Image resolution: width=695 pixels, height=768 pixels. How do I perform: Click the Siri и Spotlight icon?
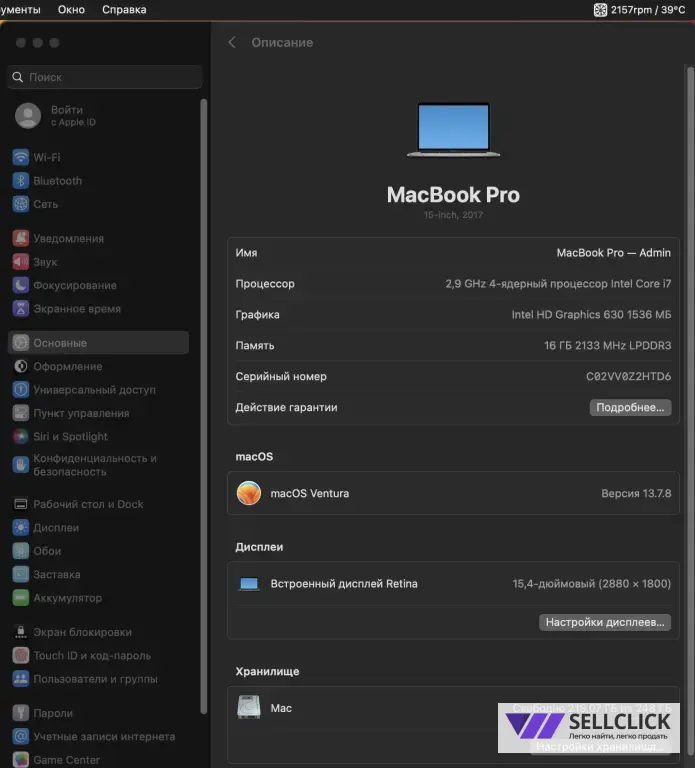21,436
